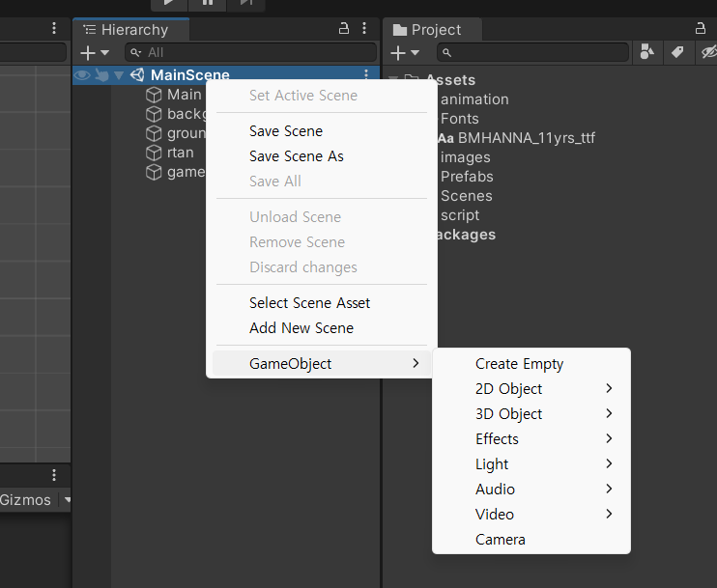Click the Project search field
Screen dimensions: 717x588
pos(532,52)
